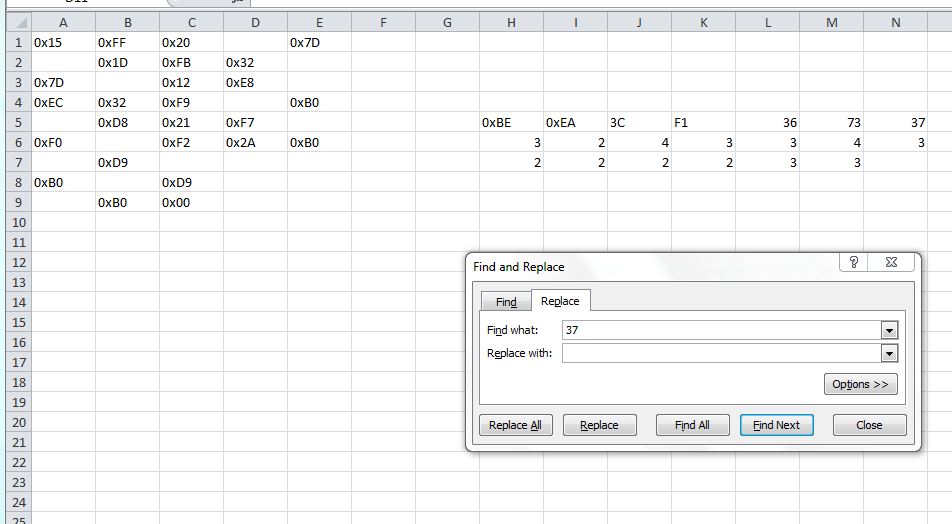Select row 5 header
Image resolution: width=952 pixels, height=524 pixels.
[x=19, y=122]
